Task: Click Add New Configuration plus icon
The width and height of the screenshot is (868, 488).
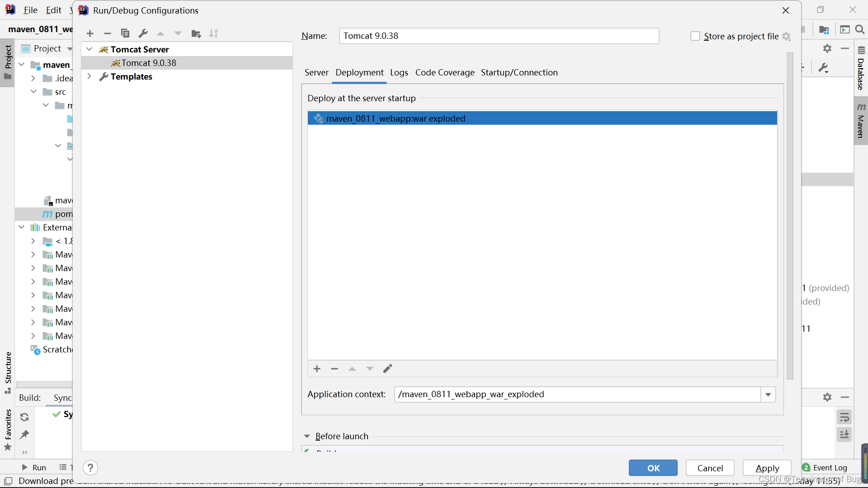Action: coord(90,33)
